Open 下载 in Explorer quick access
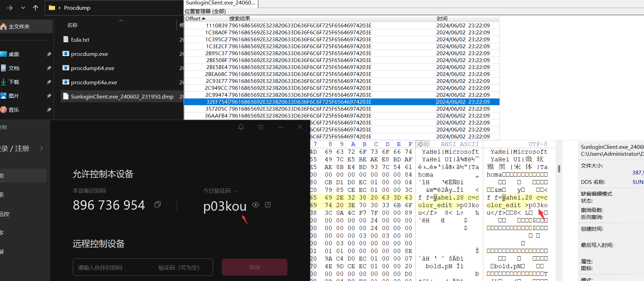The image size is (644, 281). pyautogui.click(x=14, y=82)
